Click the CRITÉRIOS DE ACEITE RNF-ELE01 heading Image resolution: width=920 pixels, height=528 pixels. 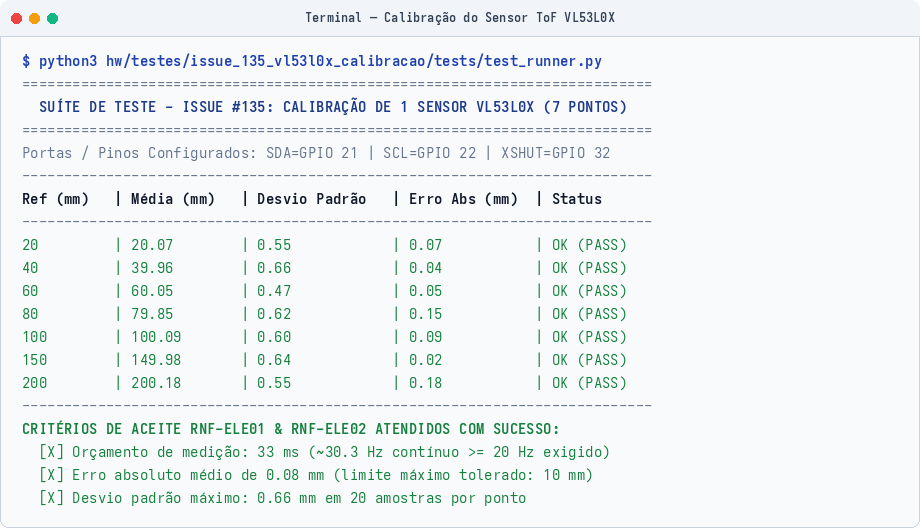[291, 429]
